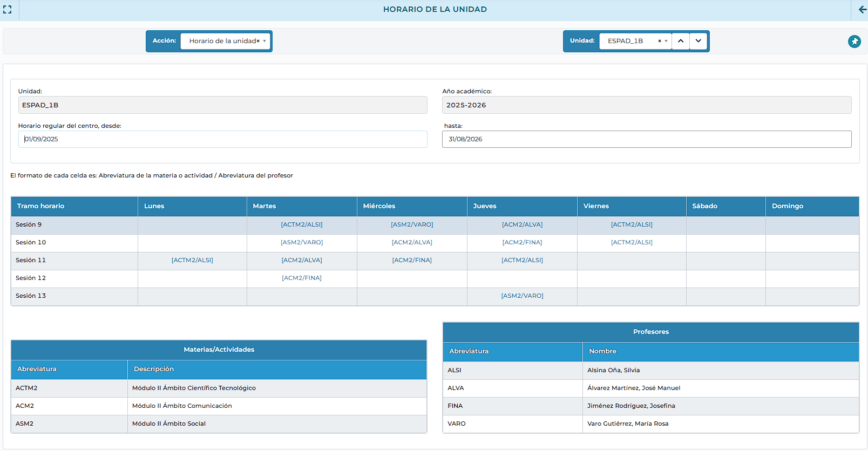Clear the Acción selection with the x
This screenshot has width=868, height=451.
tap(258, 41)
